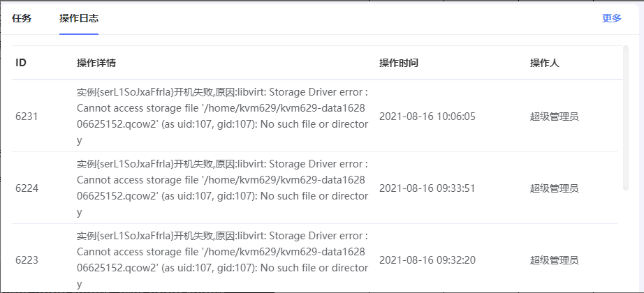Viewport: 644px width, 293px height.
Task: Select log entry ID 6231
Action: click(27, 117)
